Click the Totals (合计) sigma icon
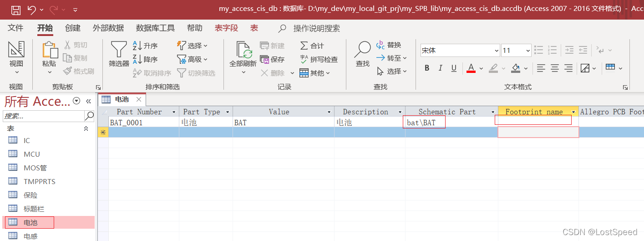Viewport: 644px width, 241px height. click(304, 46)
